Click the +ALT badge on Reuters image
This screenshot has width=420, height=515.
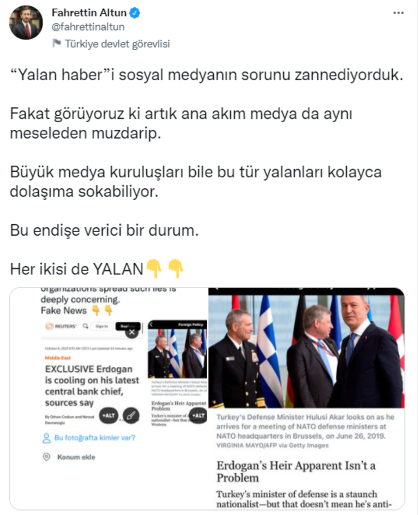109,416
